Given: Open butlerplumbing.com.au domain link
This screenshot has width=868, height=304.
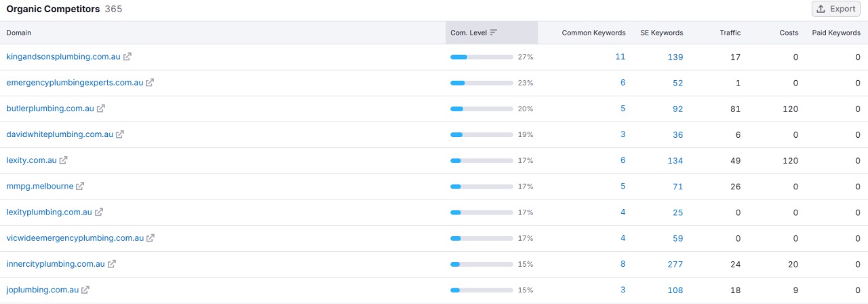Looking at the screenshot, I should pyautogui.click(x=50, y=109).
